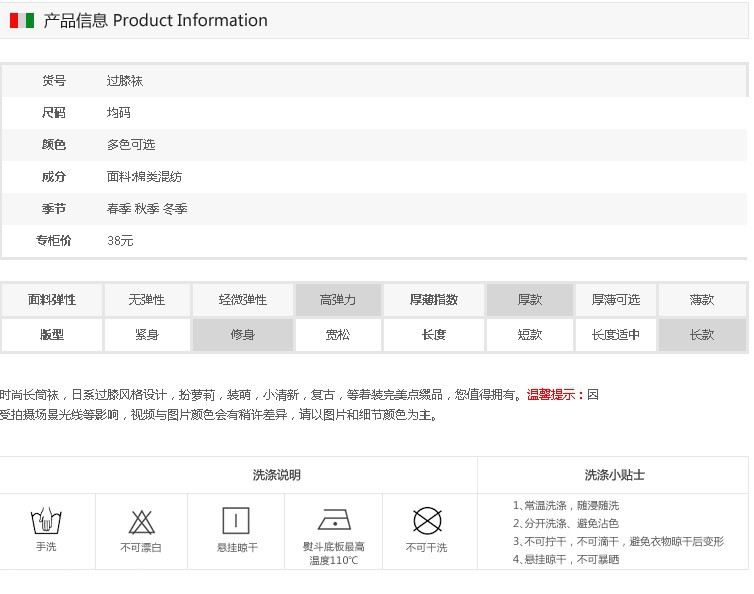This screenshot has width=754, height=594.
Task: Click the hand wash (手洗) icon
Action: point(46,521)
